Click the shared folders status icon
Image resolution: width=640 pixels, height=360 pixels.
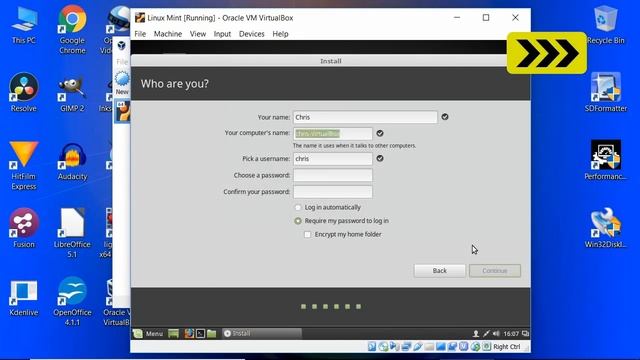(x=429, y=347)
